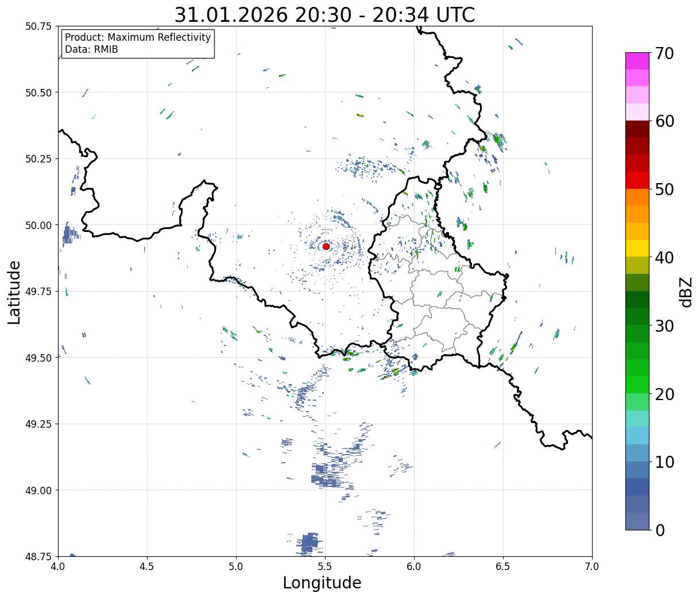Click the 'Latitude' axis label
Screen dimensions: 700x597
coord(14,292)
